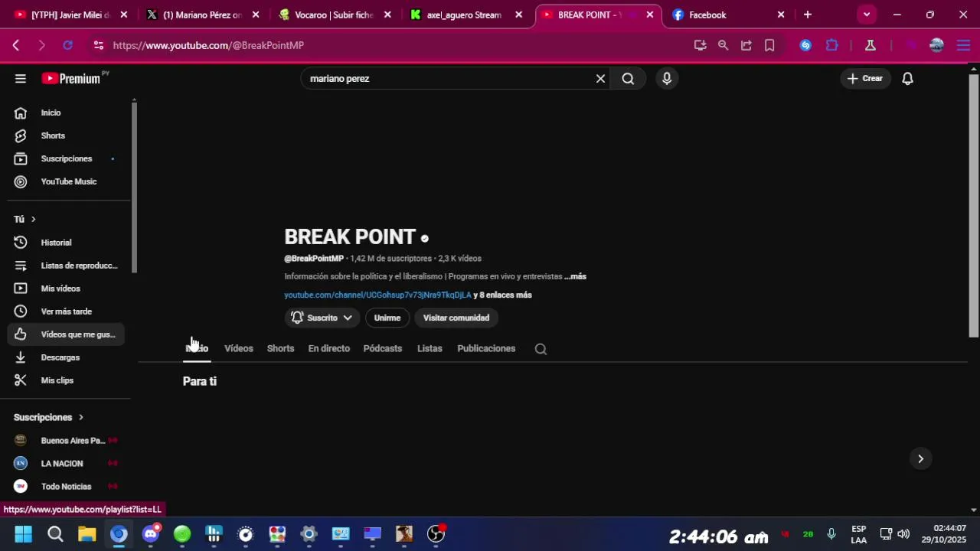Switch to the Vídeos channel tab
Screen dimensions: 980x551
click(239, 348)
